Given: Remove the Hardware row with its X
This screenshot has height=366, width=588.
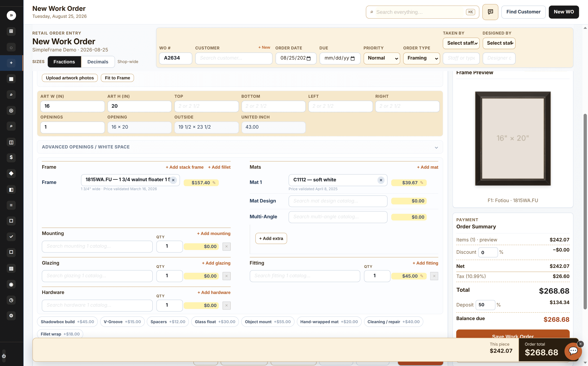Looking at the screenshot, I should [226, 306].
